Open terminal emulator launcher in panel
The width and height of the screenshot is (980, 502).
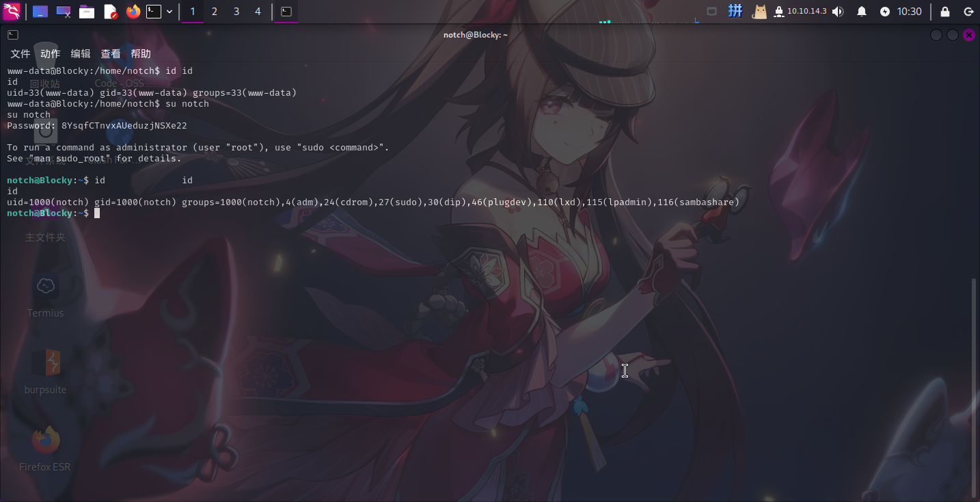154,12
